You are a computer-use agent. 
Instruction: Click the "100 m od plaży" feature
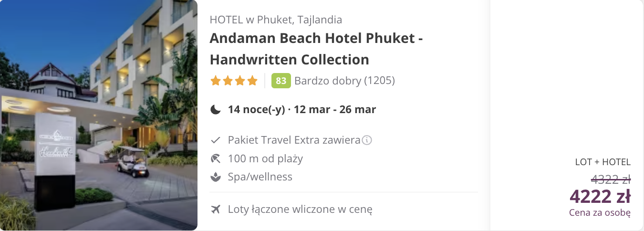coord(265,158)
